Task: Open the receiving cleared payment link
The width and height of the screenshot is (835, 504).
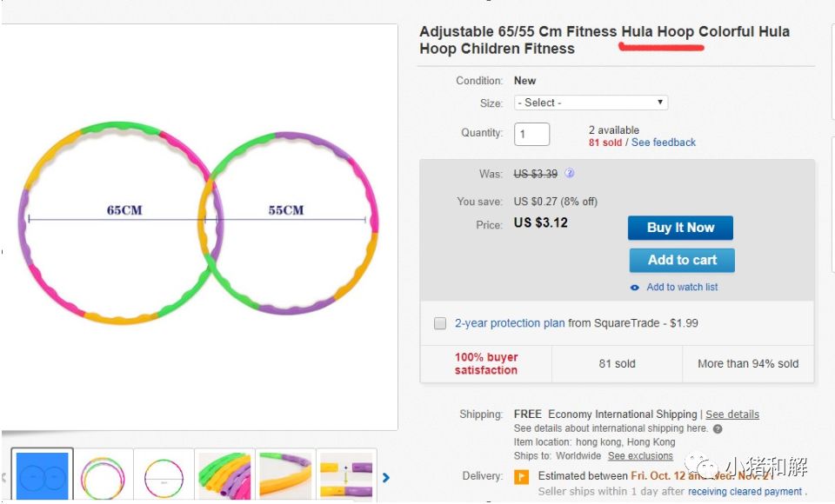Action: pyautogui.click(x=745, y=492)
